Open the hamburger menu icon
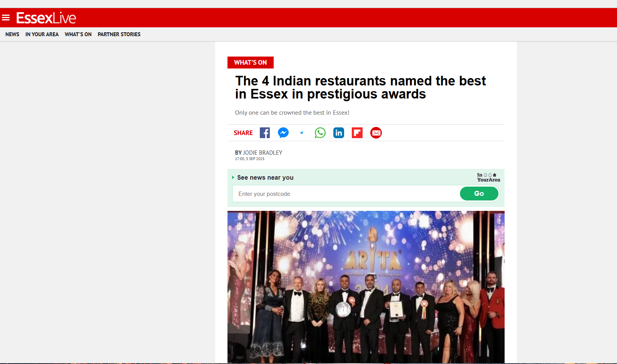Image resolution: width=617 pixels, height=364 pixels. tap(6, 18)
